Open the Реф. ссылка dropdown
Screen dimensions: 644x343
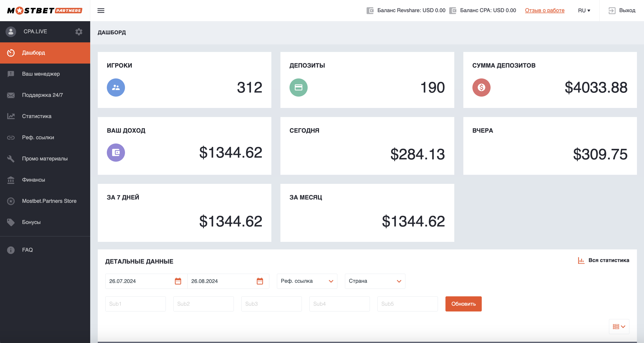click(x=307, y=281)
